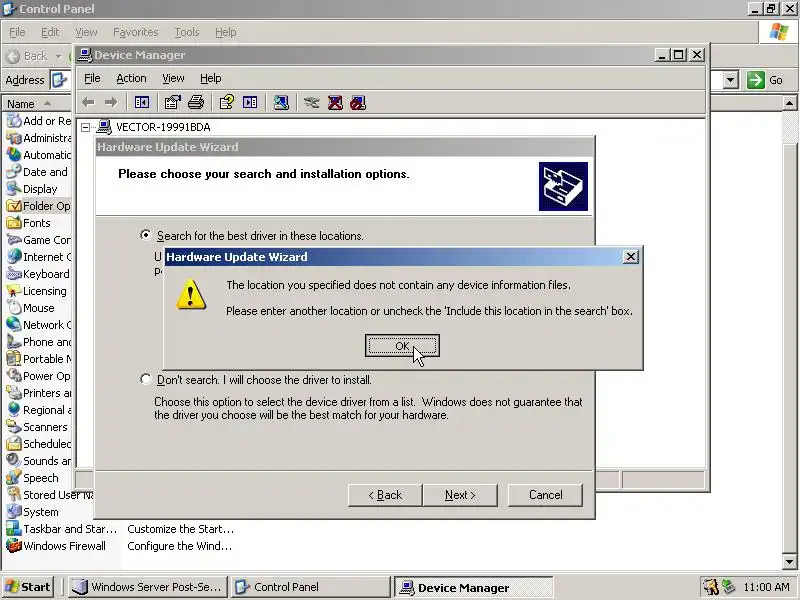Open Device Manager Help menu
The width and height of the screenshot is (800, 600).
(210, 78)
